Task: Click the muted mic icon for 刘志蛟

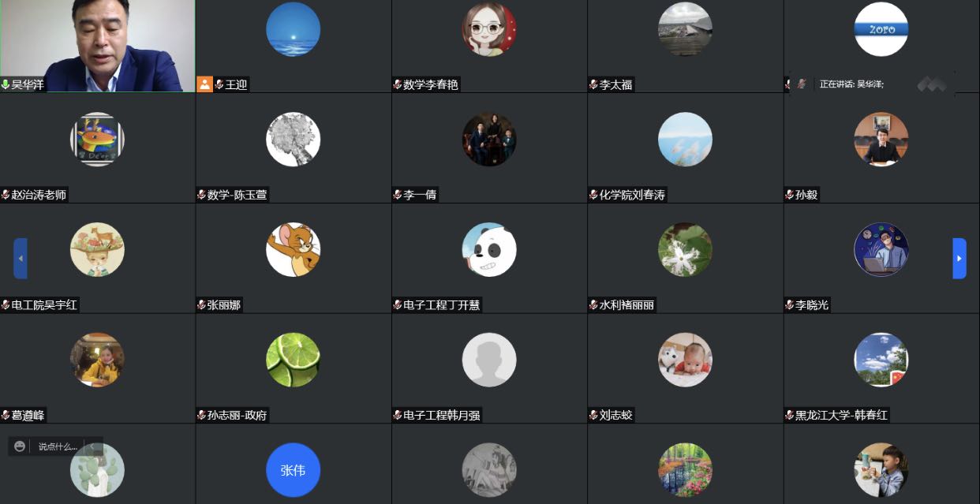Action: coord(593,415)
